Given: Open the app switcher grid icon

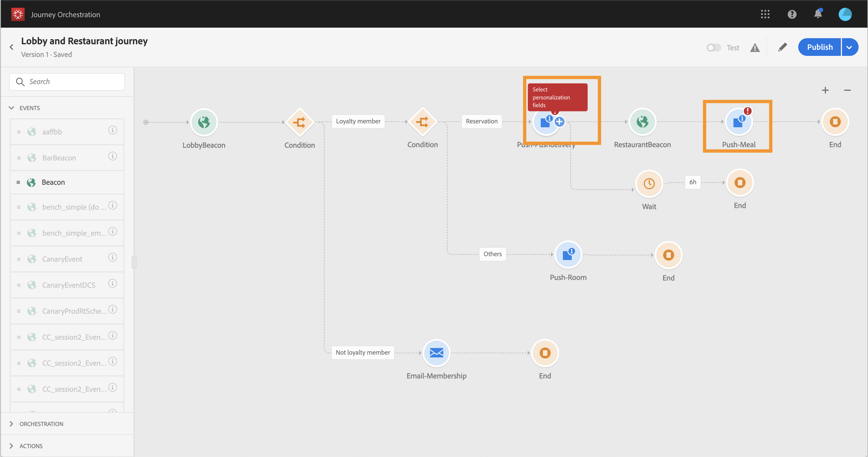Looking at the screenshot, I should pyautogui.click(x=765, y=14).
